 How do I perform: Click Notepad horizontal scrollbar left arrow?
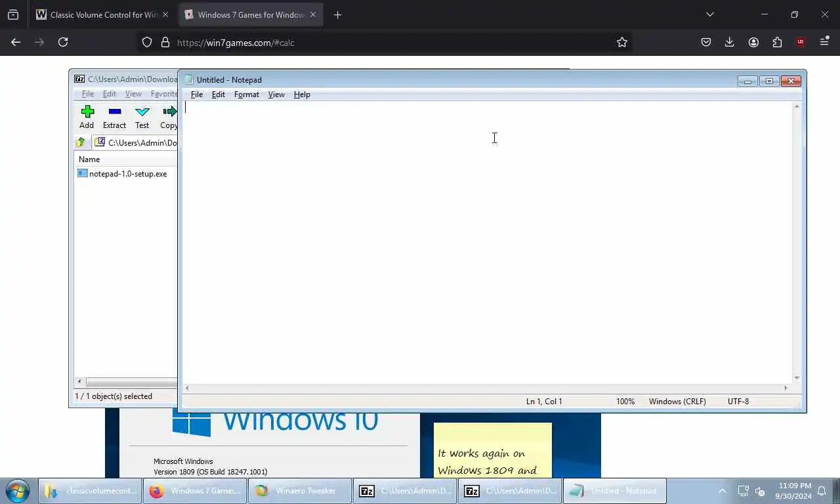coord(188,388)
